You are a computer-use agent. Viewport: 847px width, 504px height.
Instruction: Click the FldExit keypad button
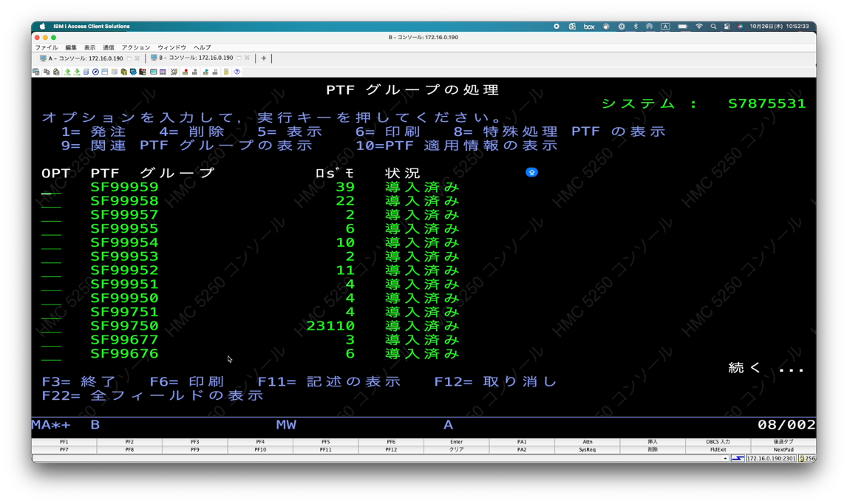point(718,449)
